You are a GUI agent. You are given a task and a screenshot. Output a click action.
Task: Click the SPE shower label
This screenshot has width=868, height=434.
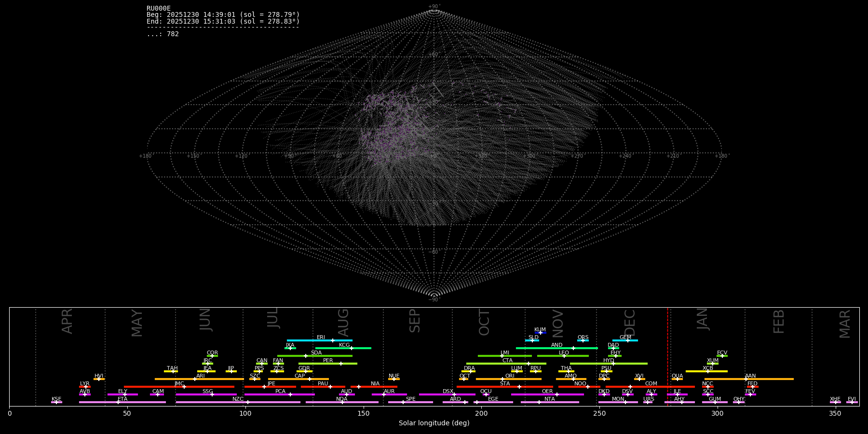(x=411, y=399)
